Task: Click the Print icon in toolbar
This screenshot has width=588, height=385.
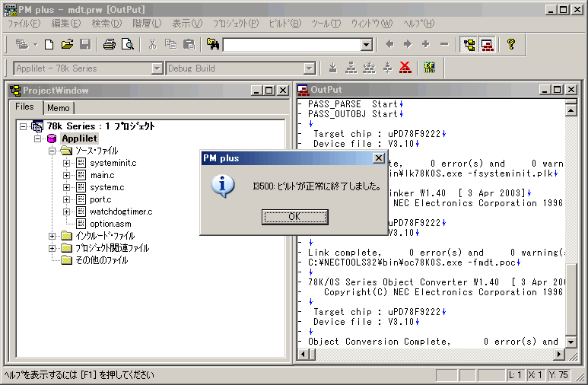Action: tap(109, 44)
